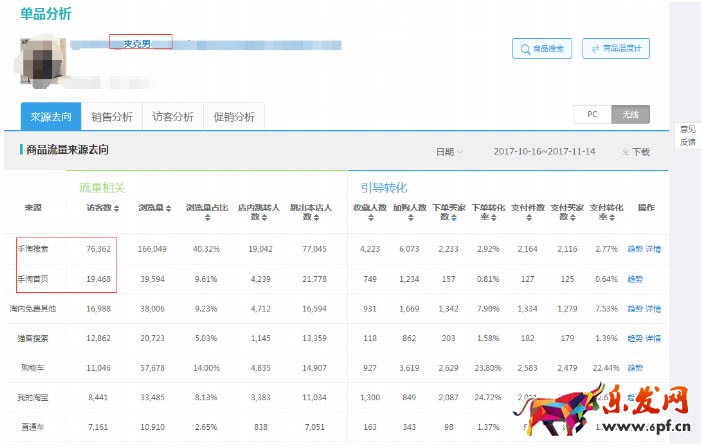Sort by 访客数 column arrows
The image size is (701, 447).
click(x=118, y=208)
